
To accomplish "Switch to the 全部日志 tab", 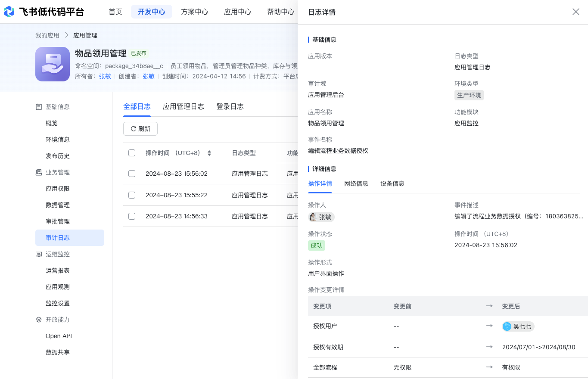I will (137, 107).
